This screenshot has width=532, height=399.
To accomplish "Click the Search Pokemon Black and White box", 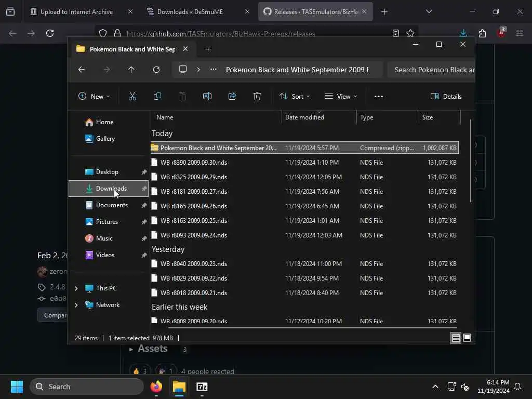I will tap(431, 70).
